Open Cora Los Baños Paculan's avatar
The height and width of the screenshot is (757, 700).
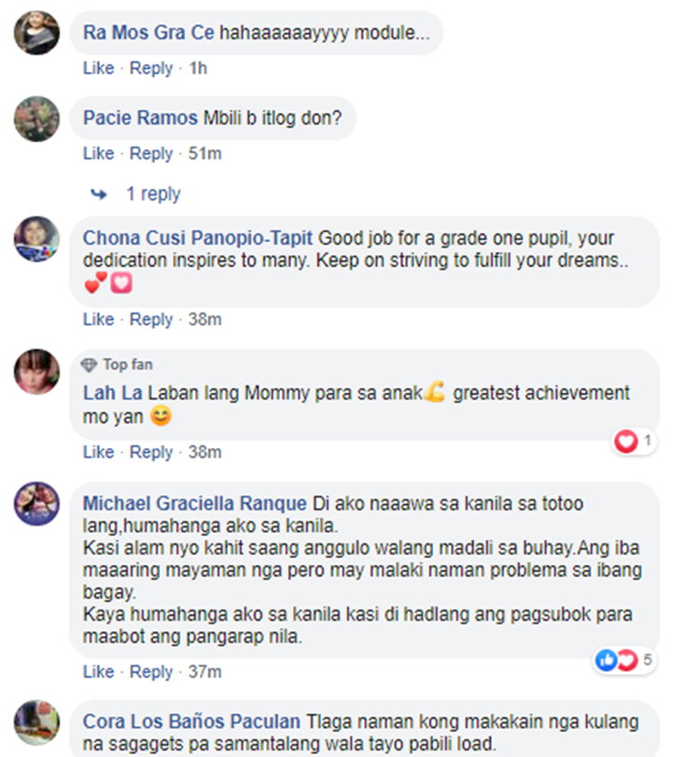36,722
